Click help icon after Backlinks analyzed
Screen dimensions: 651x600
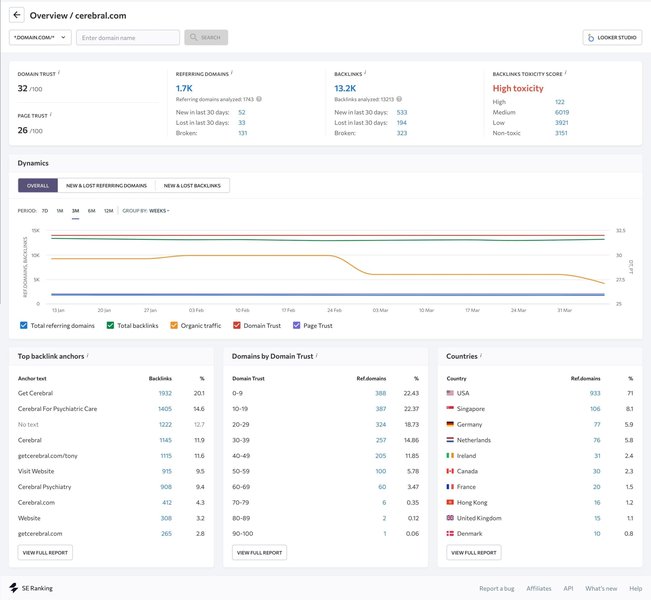(399, 99)
